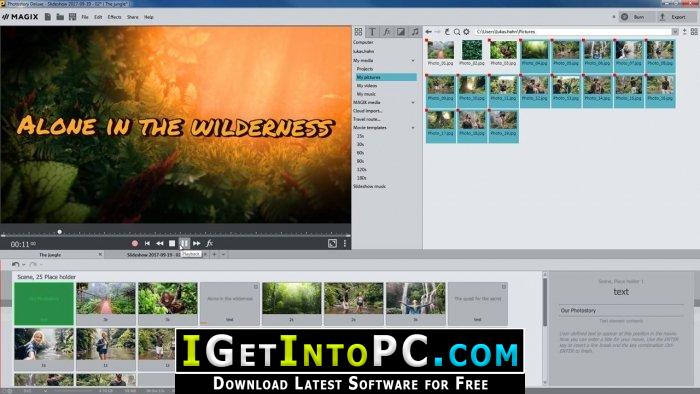This screenshot has width=700, height=394.
Task: Open the Share menu
Action: tap(133, 17)
